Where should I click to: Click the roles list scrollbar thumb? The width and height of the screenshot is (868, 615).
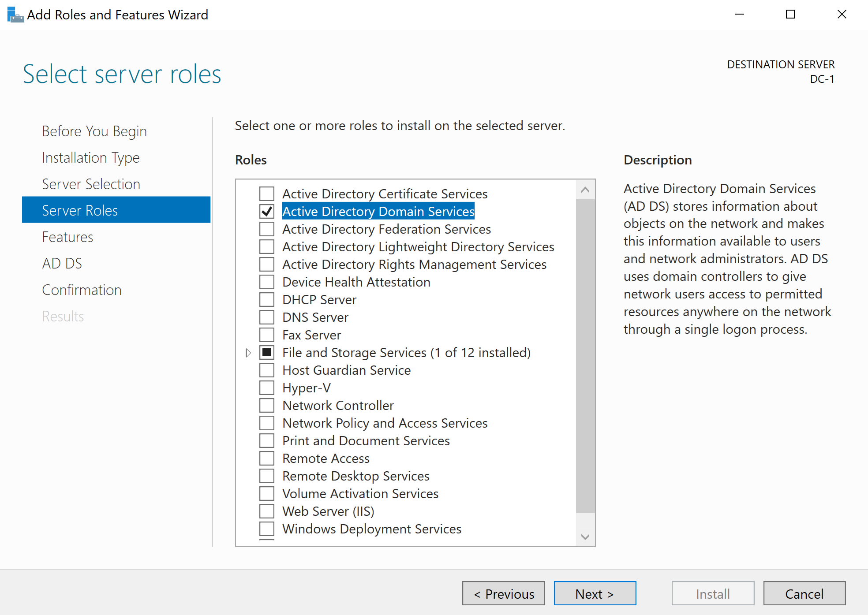(x=585, y=356)
